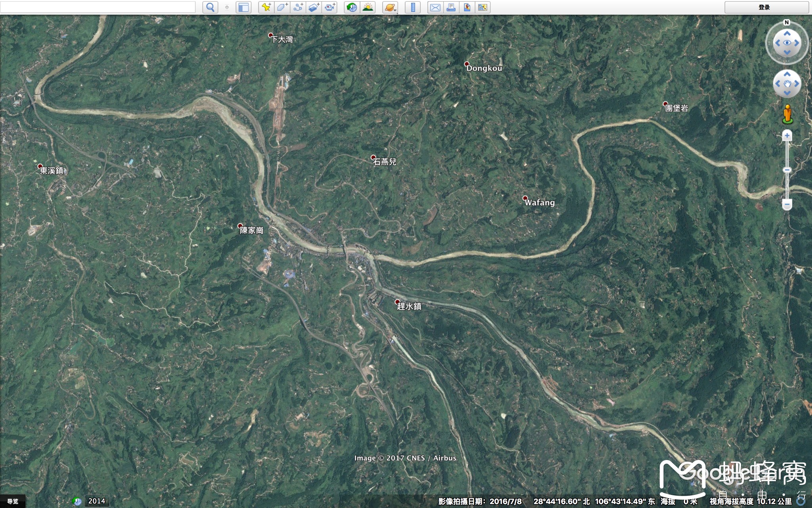
Task: Click the imagery date 2016/7/8 text
Action: pos(506,501)
